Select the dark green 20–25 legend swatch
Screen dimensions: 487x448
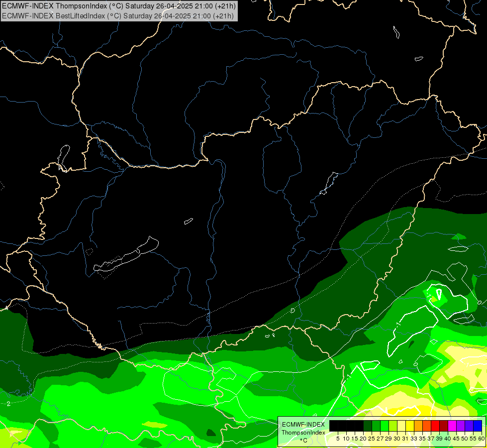pyautogui.click(x=368, y=426)
